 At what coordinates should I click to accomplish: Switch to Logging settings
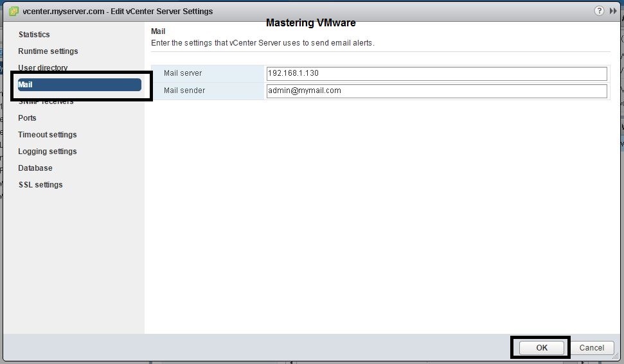pos(48,152)
